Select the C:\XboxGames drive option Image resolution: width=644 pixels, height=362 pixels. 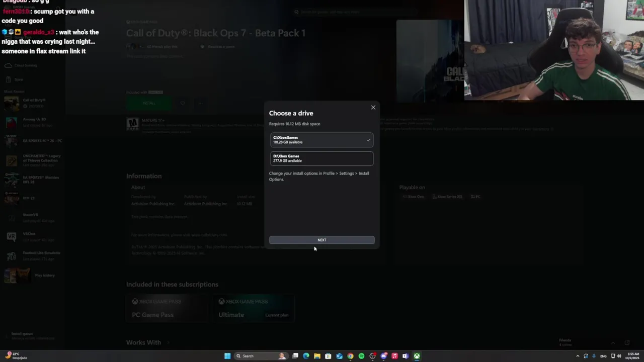click(x=322, y=140)
